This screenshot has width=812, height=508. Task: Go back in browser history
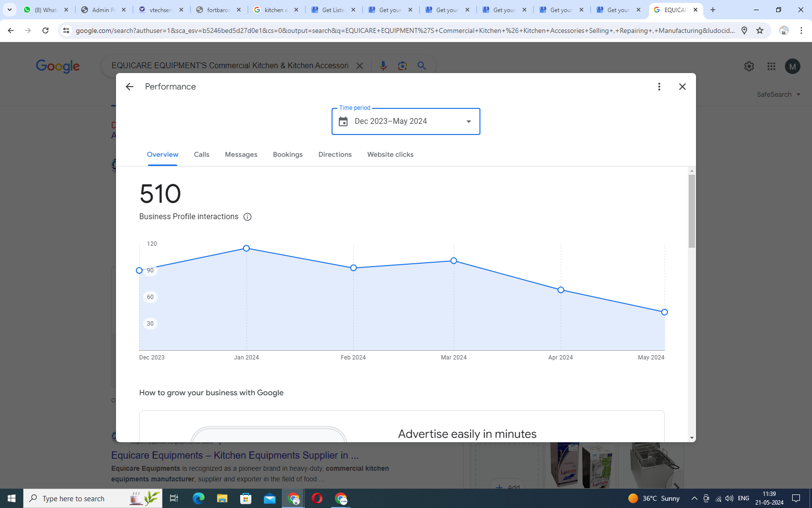click(11, 30)
